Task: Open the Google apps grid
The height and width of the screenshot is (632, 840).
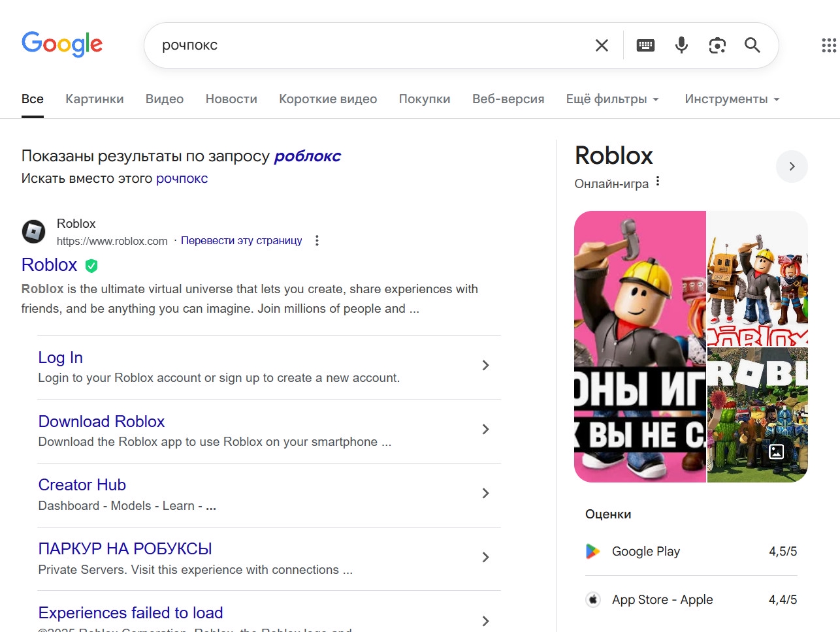Action: [829, 45]
